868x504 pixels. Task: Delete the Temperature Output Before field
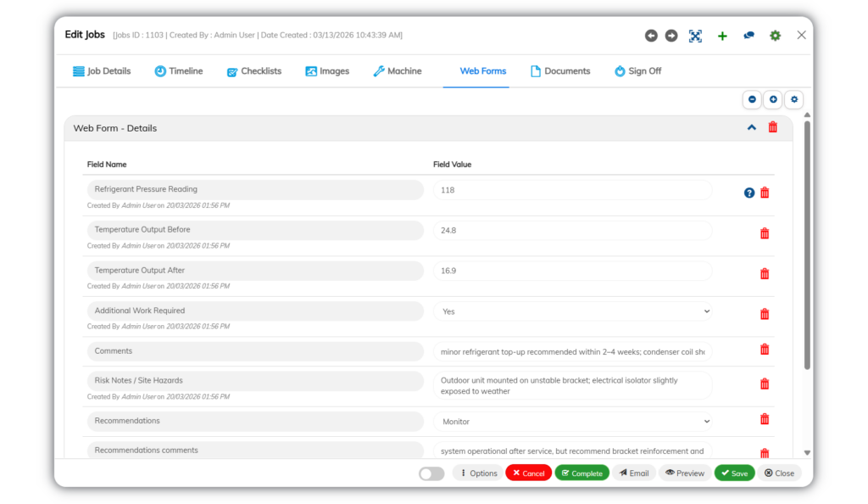[x=765, y=233]
